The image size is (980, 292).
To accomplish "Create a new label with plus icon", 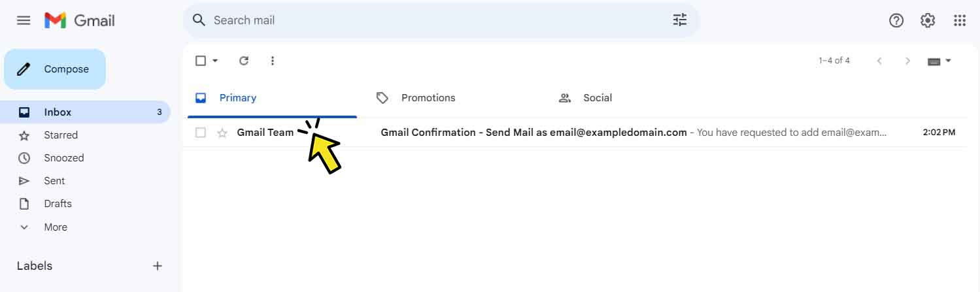I will pos(158,266).
